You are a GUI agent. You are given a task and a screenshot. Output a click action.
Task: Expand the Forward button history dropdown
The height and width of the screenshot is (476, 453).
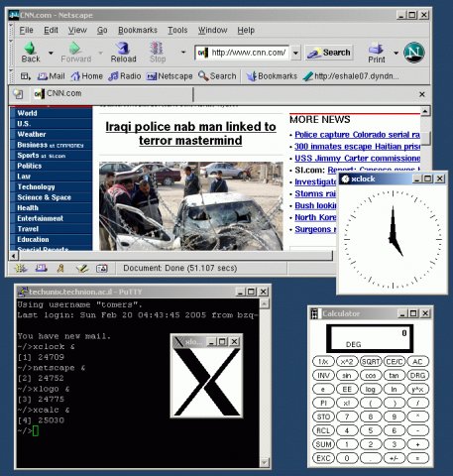click(x=100, y=53)
